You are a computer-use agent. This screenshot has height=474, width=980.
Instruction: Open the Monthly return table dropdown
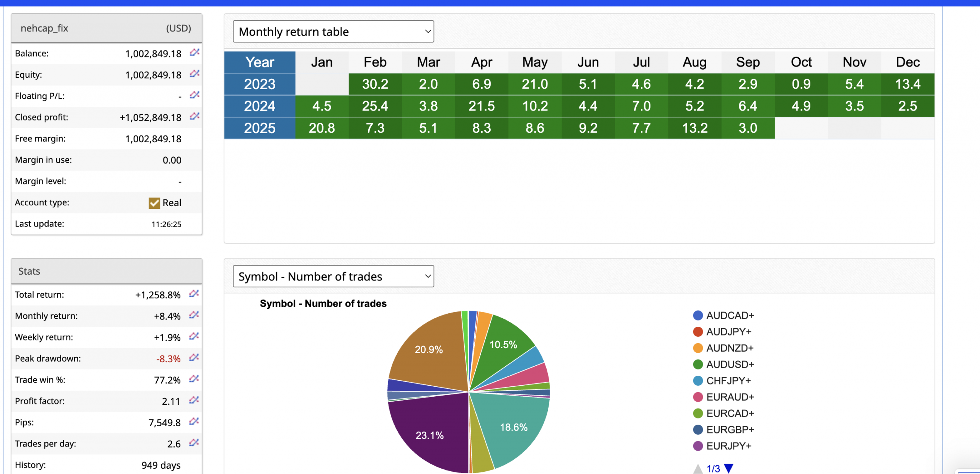coord(333,32)
